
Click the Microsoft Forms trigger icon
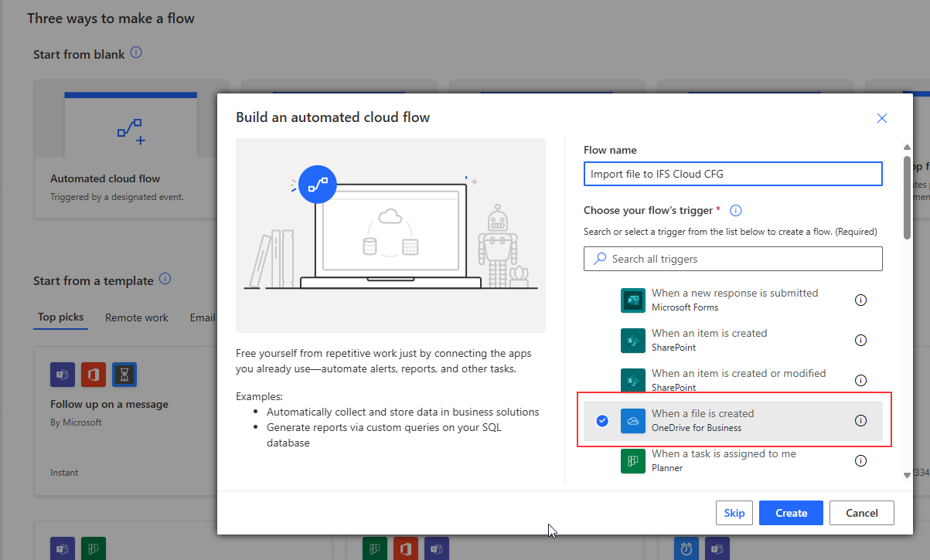point(632,300)
